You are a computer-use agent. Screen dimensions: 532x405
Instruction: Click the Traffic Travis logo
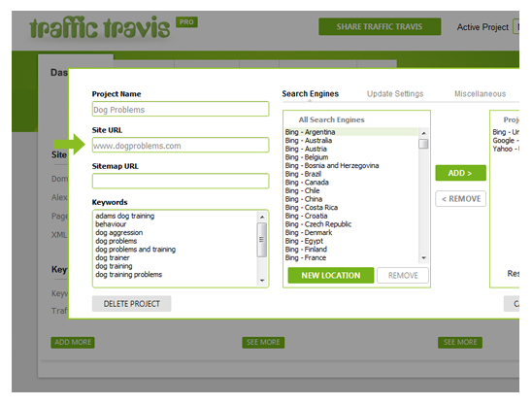(x=99, y=27)
